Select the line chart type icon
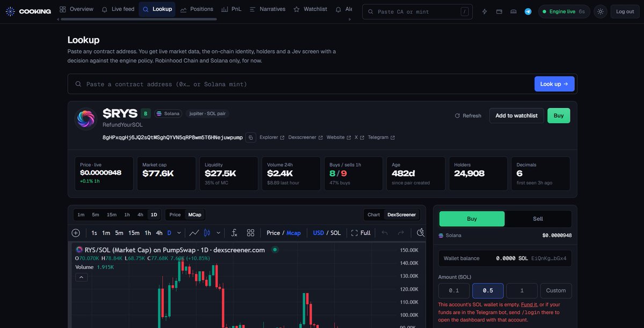Viewport: 644px width, 328px height. (x=195, y=233)
